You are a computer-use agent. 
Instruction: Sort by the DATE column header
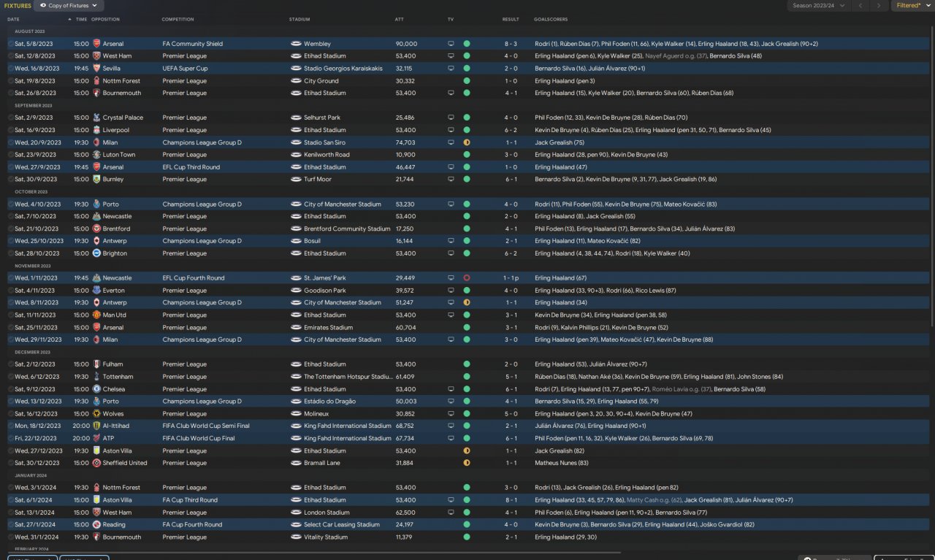click(x=13, y=19)
